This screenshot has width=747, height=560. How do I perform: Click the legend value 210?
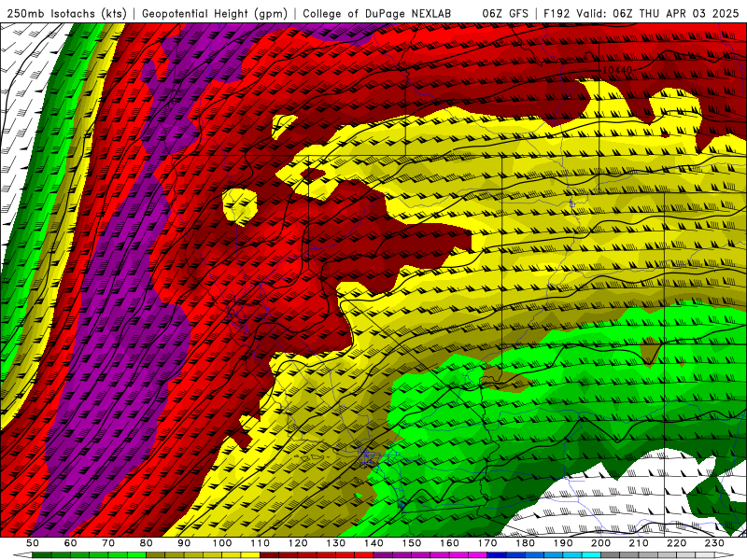pyautogui.click(x=640, y=543)
